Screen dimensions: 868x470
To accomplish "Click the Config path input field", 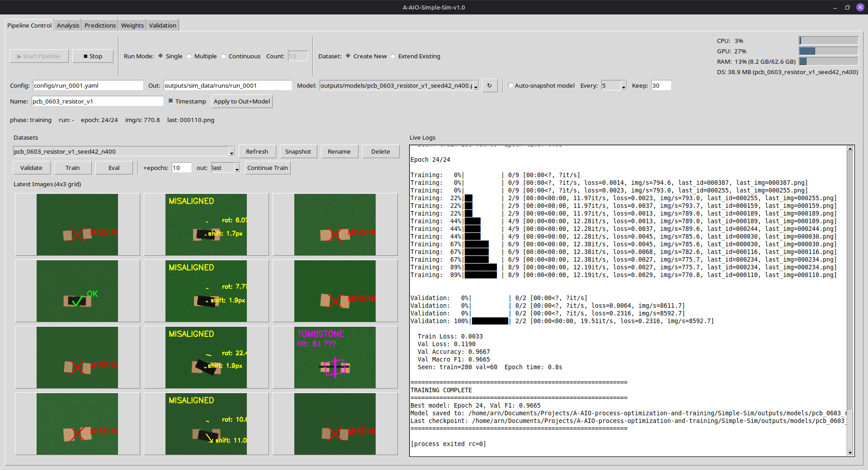I will pos(88,85).
